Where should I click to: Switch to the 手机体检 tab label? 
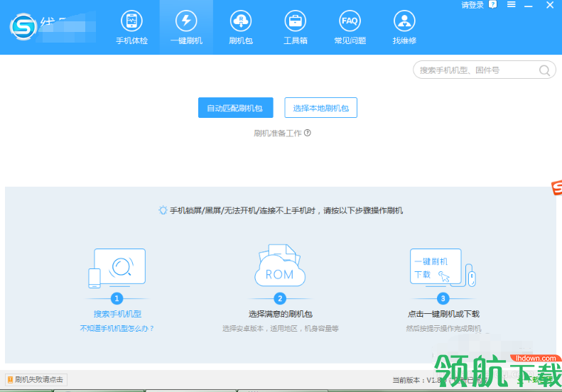[x=131, y=40]
